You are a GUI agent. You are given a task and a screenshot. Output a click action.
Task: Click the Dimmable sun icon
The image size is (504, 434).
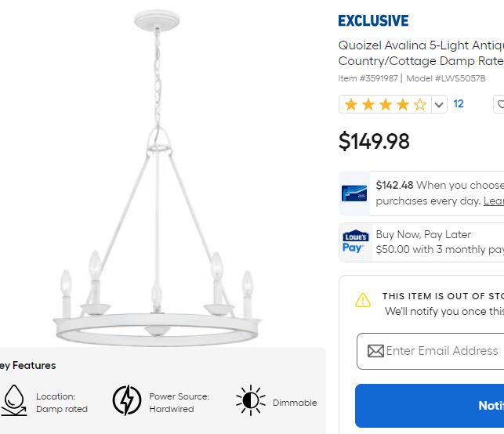pos(250,400)
